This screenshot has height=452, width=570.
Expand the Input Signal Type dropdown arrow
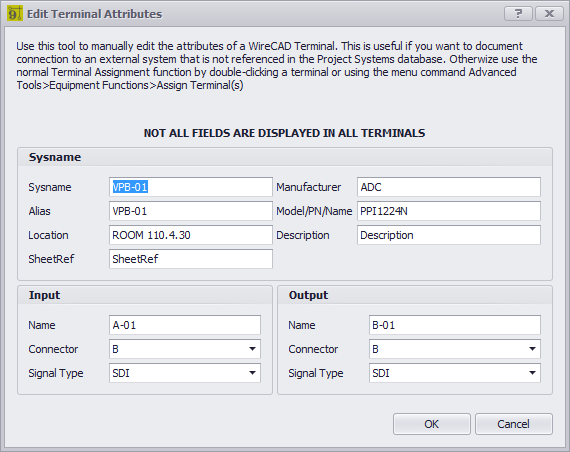pos(252,373)
